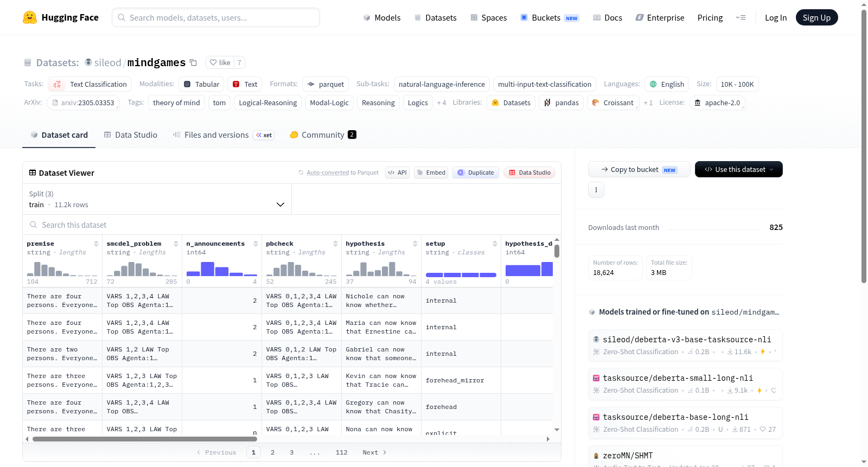This screenshot has width=868, height=467.
Task: Open the three-dot more options menu
Action: tap(596, 190)
